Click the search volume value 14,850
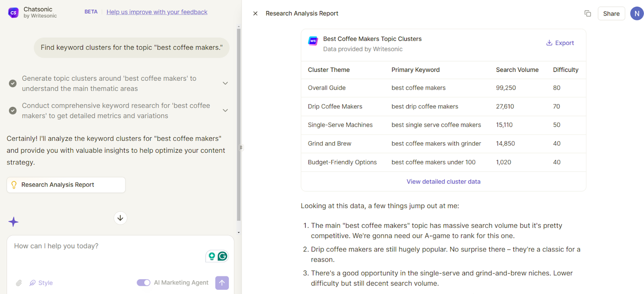Screen dimensions: 644x294 505,144
